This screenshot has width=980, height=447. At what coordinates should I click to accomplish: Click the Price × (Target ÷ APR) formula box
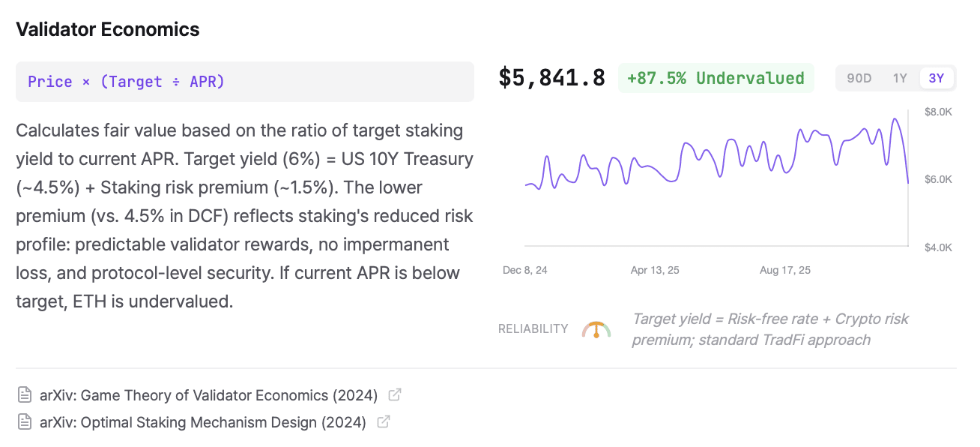245,82
